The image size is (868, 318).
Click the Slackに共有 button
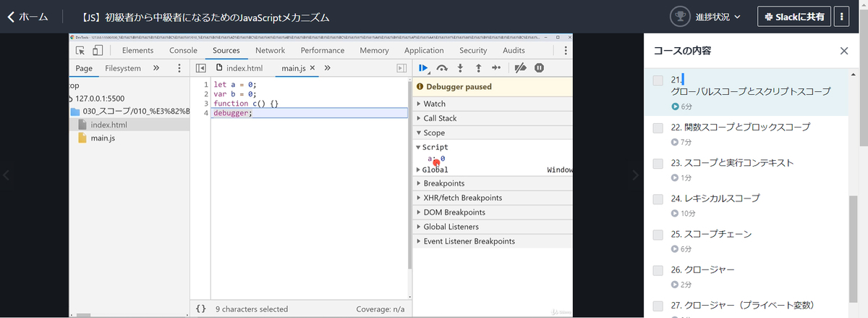[793, 17]
